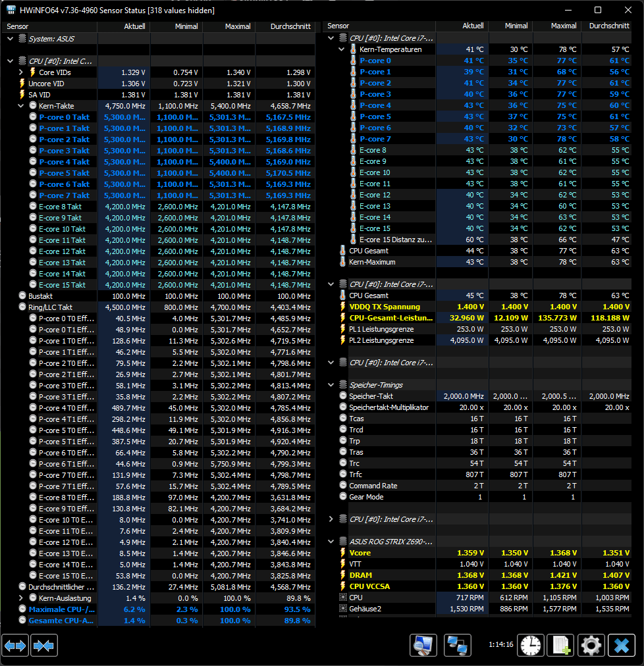Select the Trfc timing row
This screenshot has width=644, height=666.
(x=478, y=474)
